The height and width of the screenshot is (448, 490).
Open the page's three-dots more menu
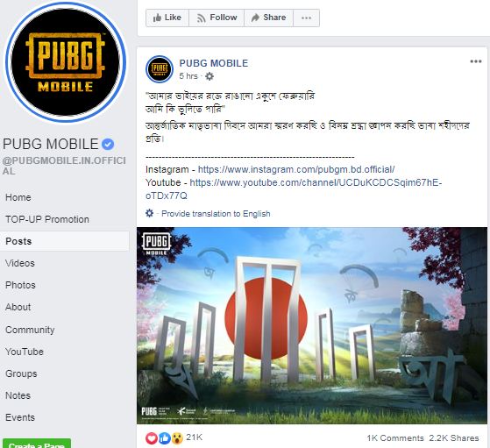tap(306, 18)
